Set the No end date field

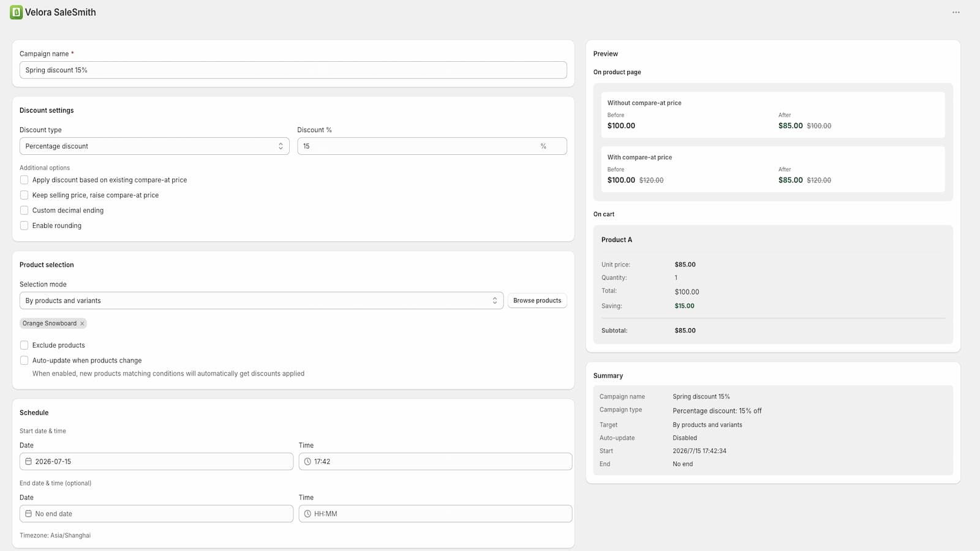156,514
